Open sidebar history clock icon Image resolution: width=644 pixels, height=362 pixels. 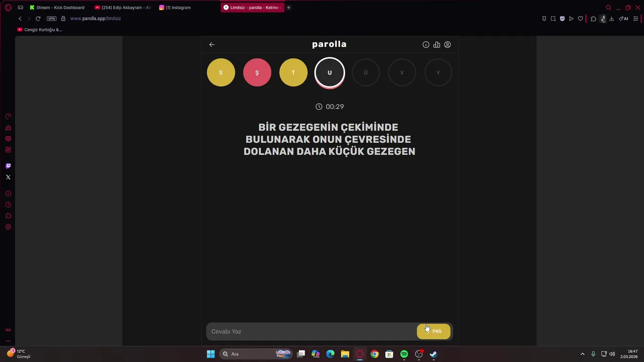click(x=8, y=205)
